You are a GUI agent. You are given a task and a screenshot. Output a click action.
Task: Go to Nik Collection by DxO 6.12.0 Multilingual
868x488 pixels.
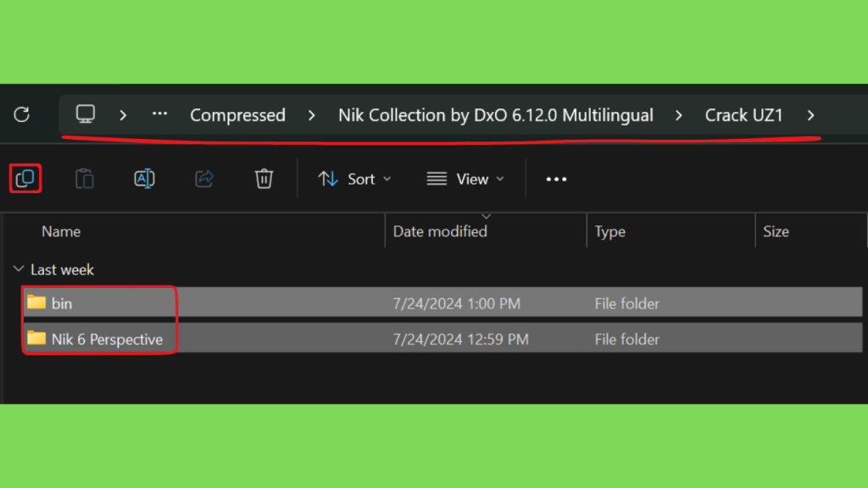(496, 115)
